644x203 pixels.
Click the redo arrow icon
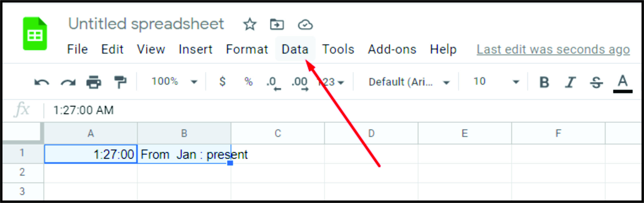pos(68,82)
